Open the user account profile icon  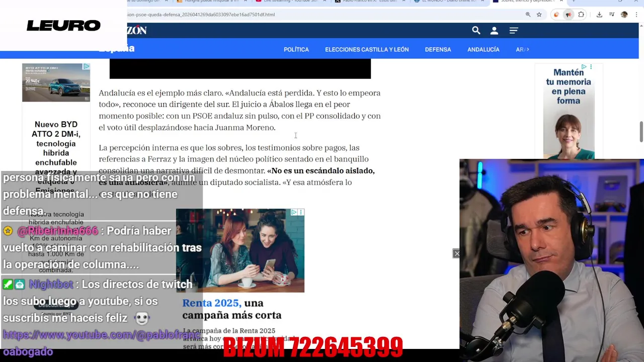pyautogui.click(x=494, y=31)
